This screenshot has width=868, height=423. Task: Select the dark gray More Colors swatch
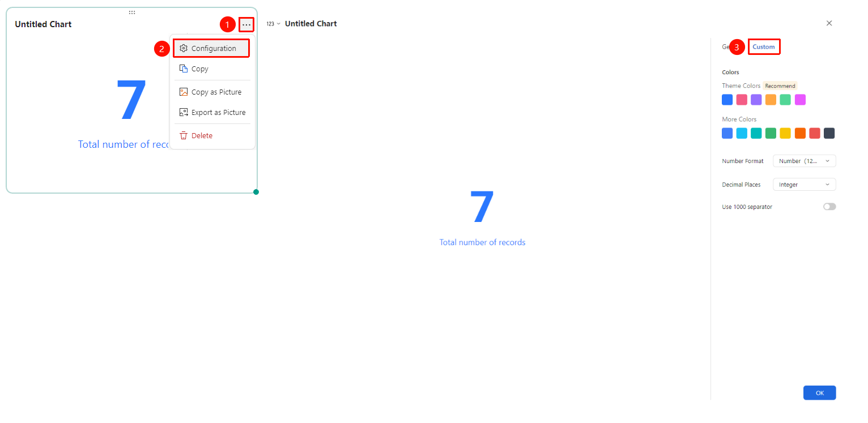point(829,133)
